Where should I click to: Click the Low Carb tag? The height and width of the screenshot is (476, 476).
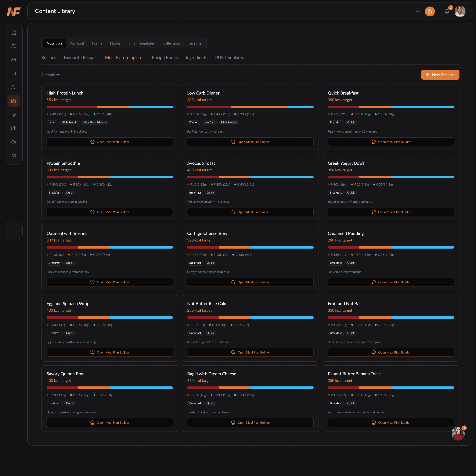(x=209, y=122)
